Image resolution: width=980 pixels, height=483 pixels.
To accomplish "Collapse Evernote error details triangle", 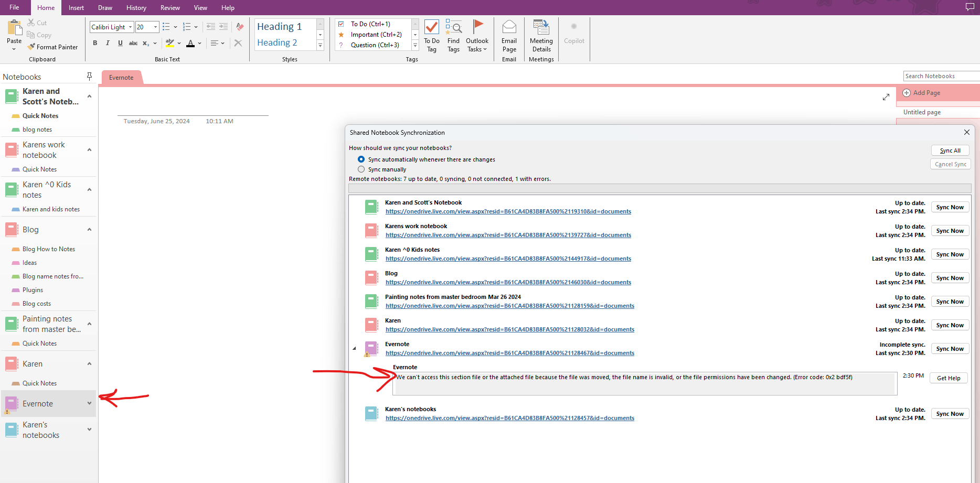I will (x=354, y=348).
